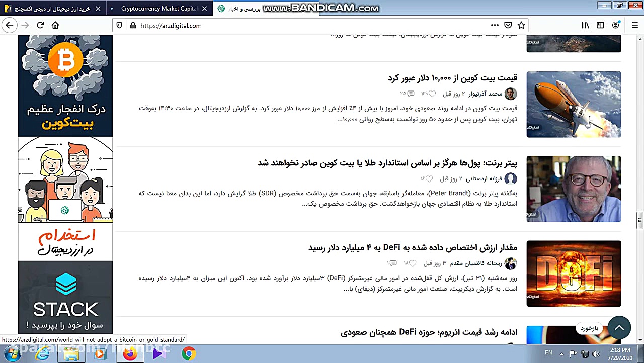The width and height of the screenshot is (644, 363).
Task: Open the Bitcoin explosion sidebar banner
Action: pos(65,85)
